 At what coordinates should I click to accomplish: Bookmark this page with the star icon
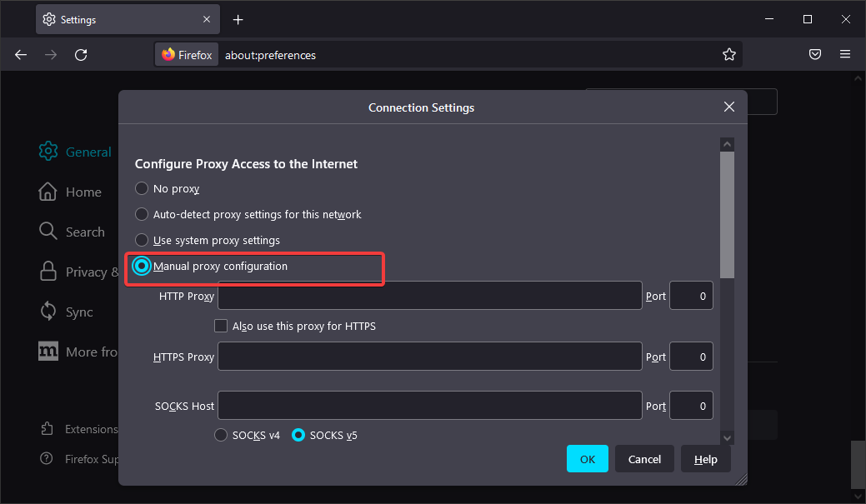point(729,55)
